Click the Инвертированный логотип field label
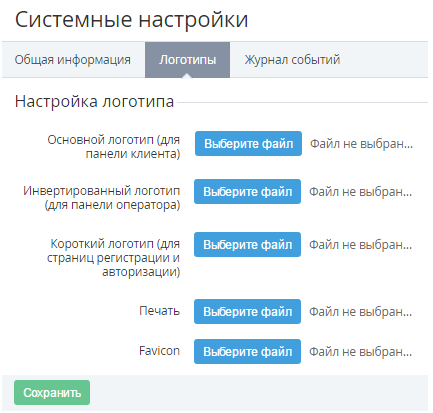 point(102,198)
